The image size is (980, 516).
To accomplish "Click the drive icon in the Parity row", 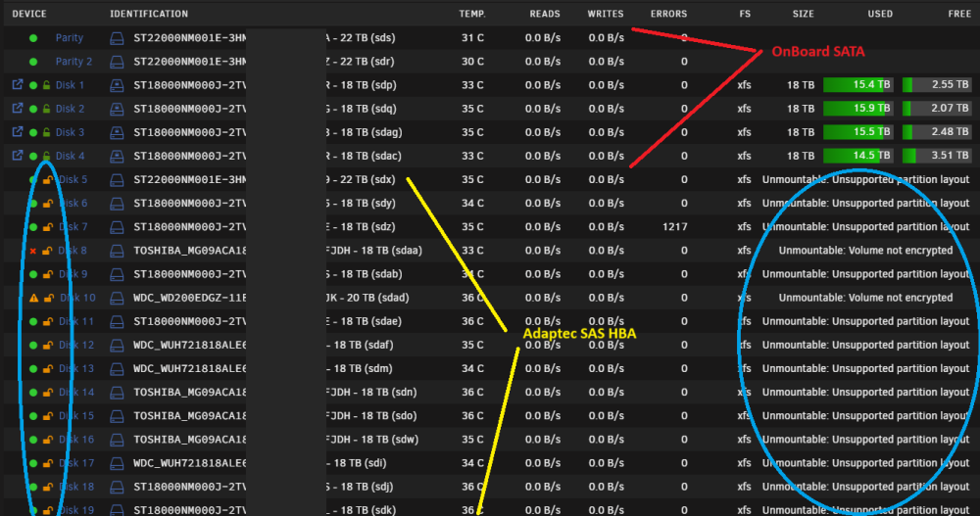I will pyautogui.click(x=117, y=38).
